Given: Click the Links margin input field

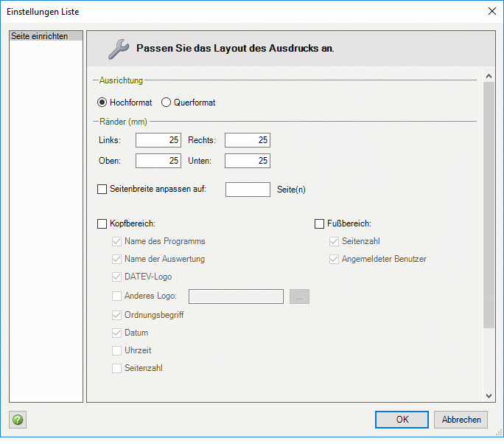Looking at the screenshot, I should [x=158, y=140].
